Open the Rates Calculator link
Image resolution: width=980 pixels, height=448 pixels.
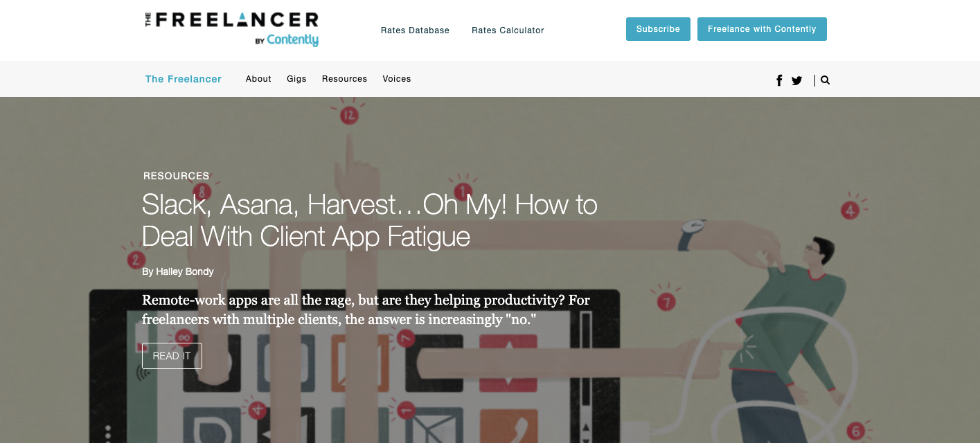coord(508,30)
